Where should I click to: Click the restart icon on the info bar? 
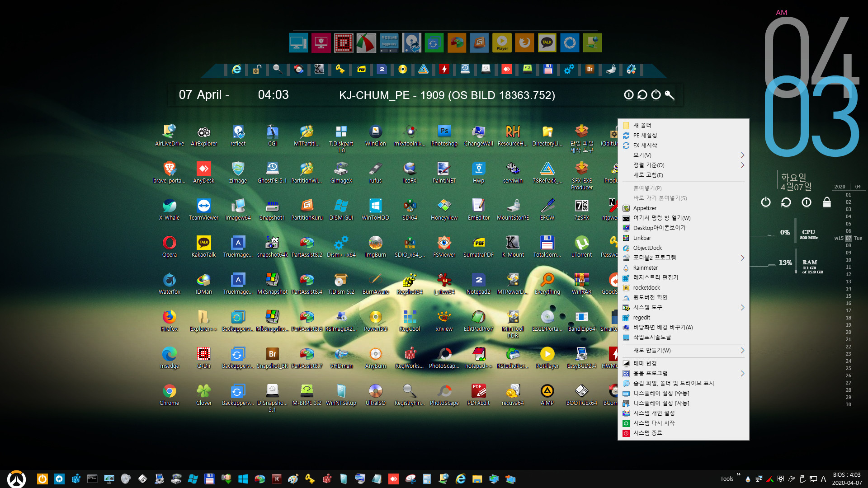[x=642, y=95]
